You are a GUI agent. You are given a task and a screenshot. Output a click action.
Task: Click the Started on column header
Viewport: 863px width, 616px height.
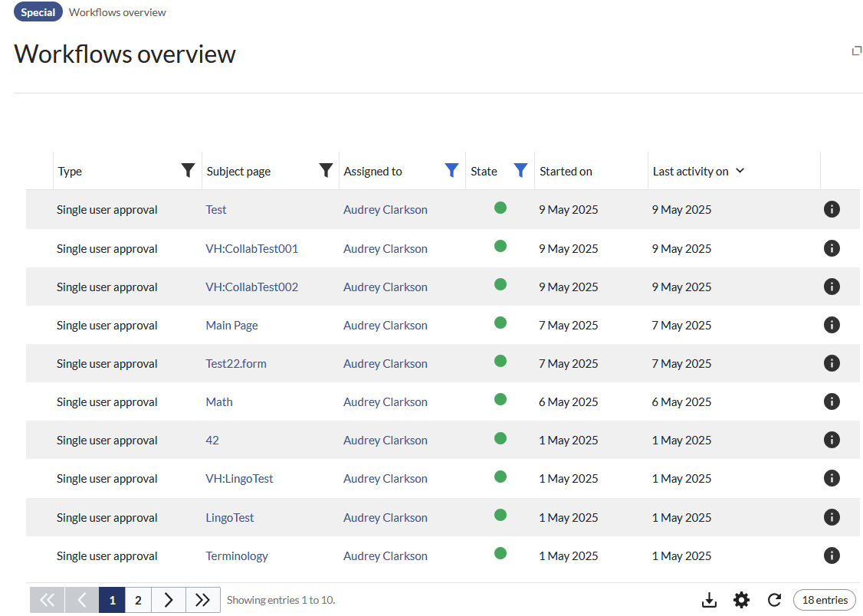[x=566, y=172]
